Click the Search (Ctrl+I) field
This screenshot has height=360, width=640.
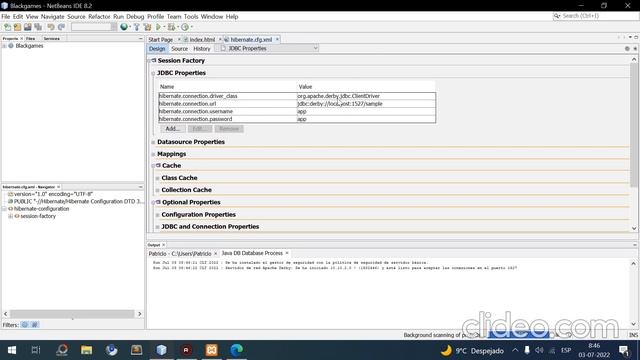596,16
